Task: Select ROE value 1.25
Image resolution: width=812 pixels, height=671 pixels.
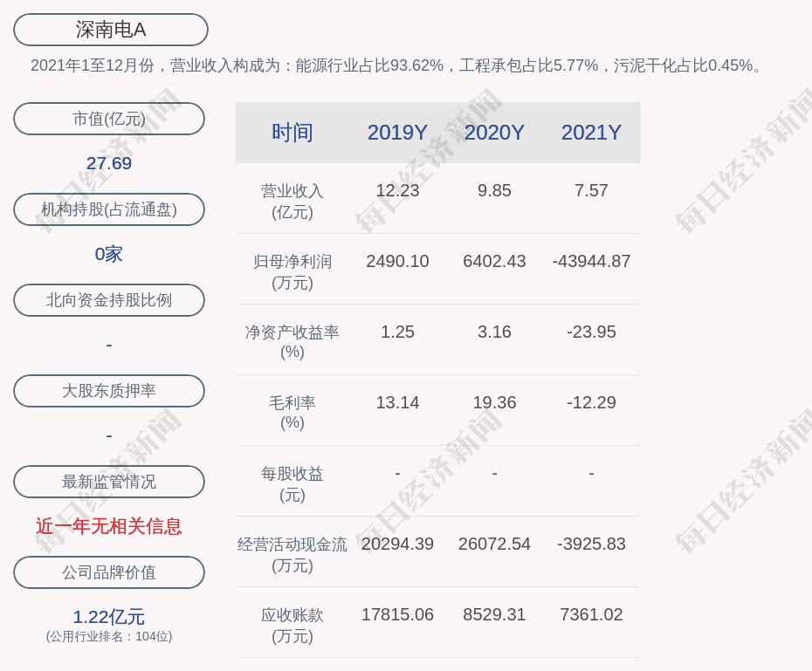Action: pos(397,332)
